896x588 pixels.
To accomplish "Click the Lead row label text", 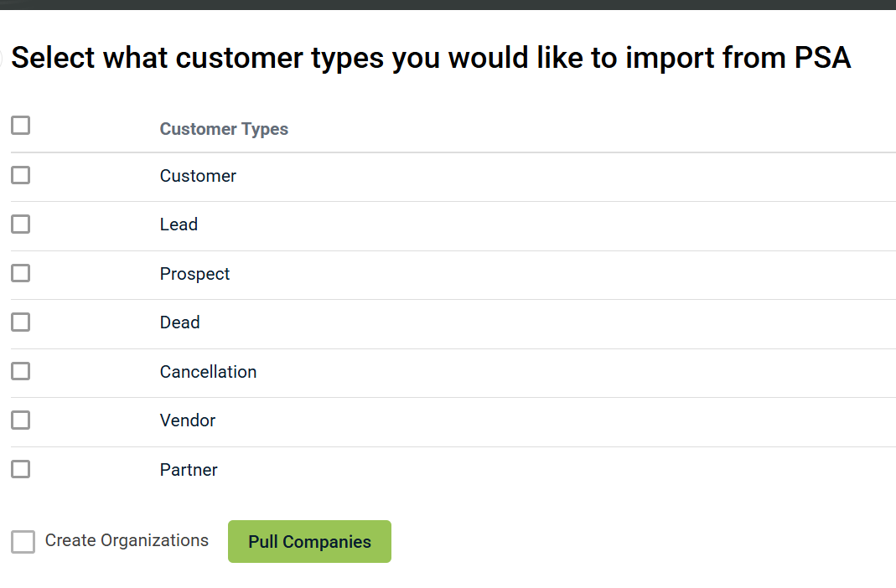I will tap(179, 224).
